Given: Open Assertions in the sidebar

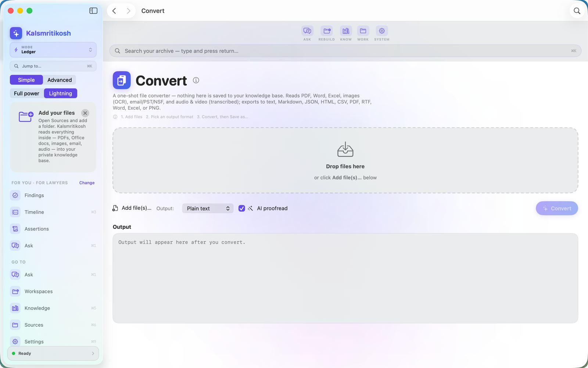Looking at the screenshot, I should tap(53, 229).
